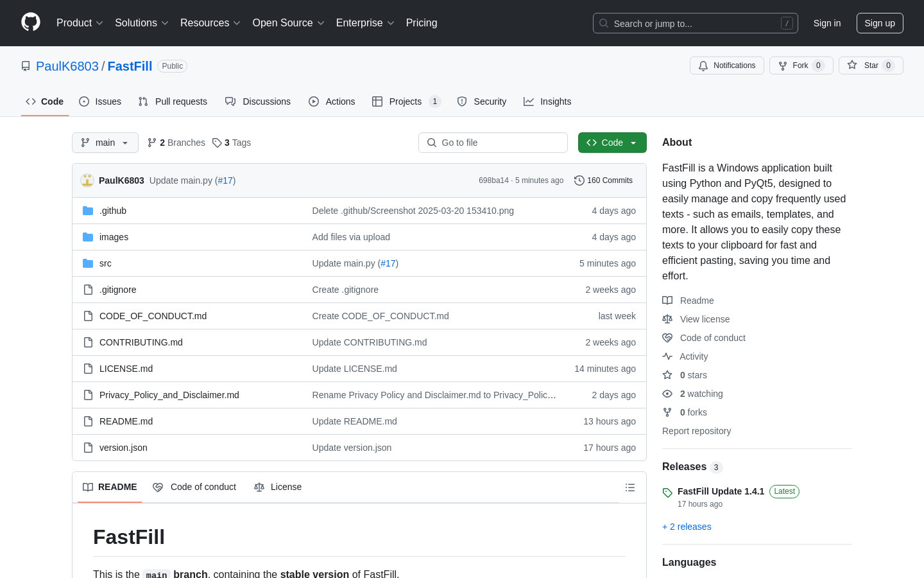The width and height of the screenshot is (924, 578).
Task: Open the Insights tab
Action: pyautogui.click(x=547, y=101)
